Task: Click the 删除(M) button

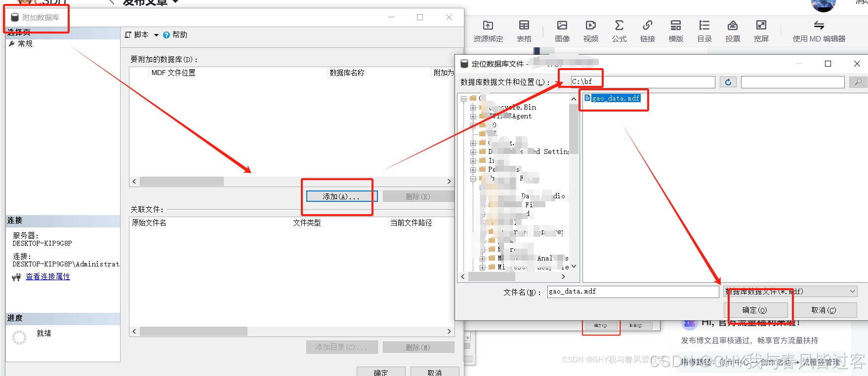Action: [418, 347]
